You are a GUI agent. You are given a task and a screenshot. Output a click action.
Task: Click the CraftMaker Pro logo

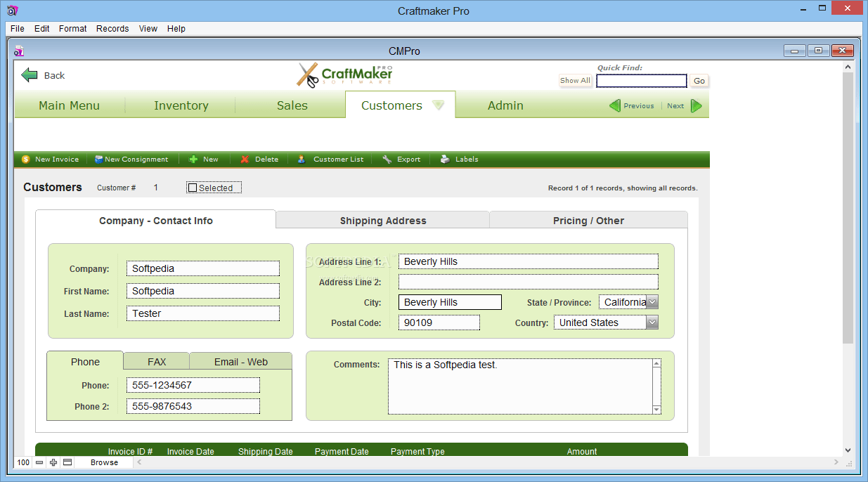click(344, 75)
